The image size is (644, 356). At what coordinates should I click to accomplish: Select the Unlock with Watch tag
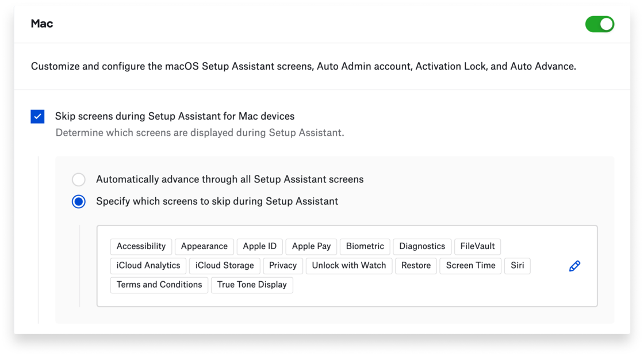tap(348, 265)
